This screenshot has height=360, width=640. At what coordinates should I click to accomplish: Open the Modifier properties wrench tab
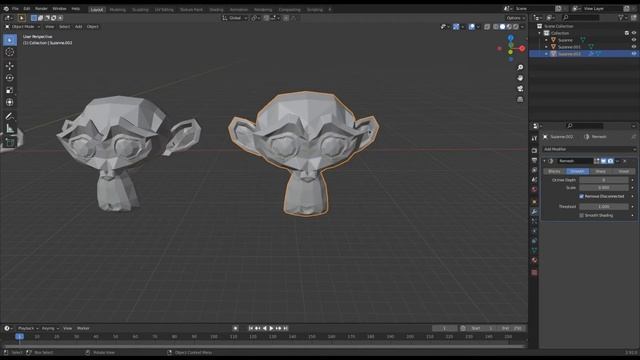click(x=534, y=211)
